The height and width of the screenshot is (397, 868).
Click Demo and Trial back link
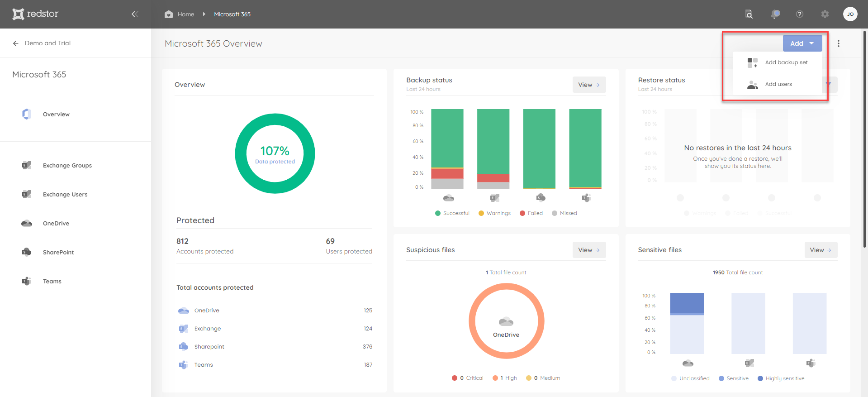tap(47, 43)
